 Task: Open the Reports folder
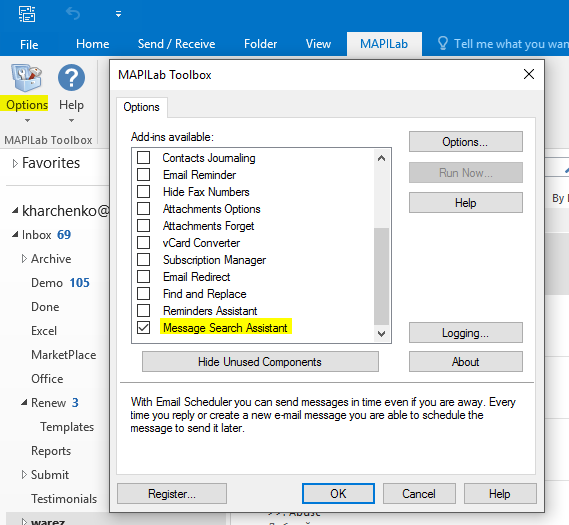coord(51,451)
